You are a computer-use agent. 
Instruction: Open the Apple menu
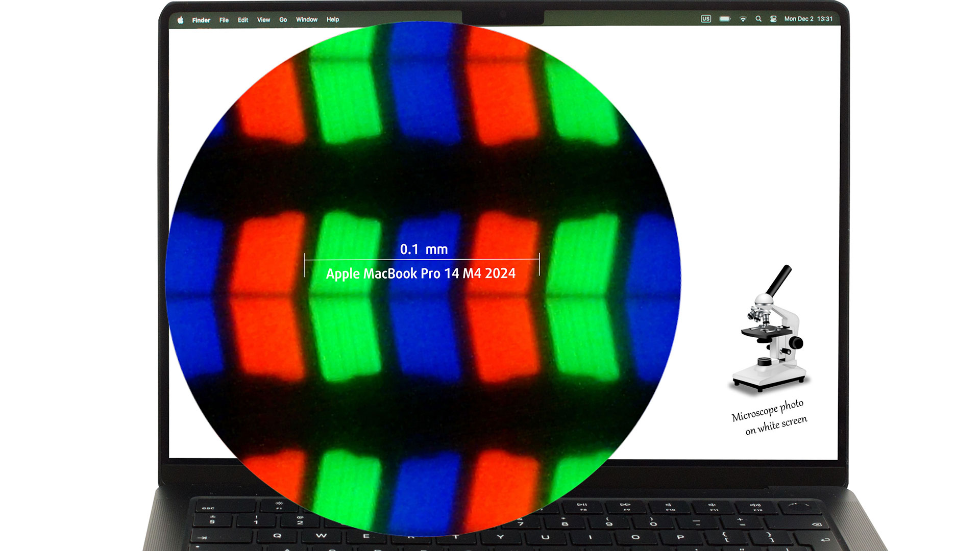coord(180,20)
